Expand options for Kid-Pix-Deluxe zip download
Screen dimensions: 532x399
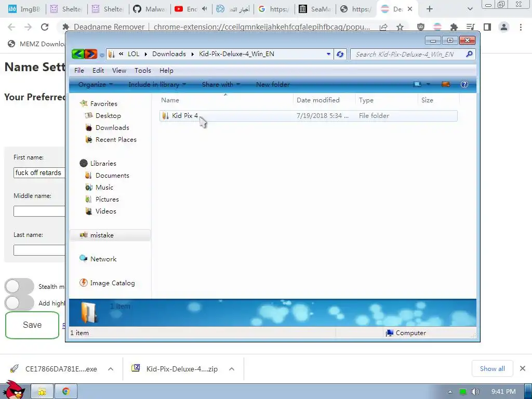point(232,369)
